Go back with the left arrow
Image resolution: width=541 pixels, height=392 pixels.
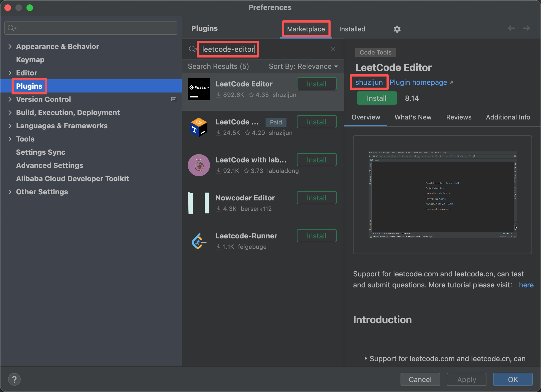point(512,28)
